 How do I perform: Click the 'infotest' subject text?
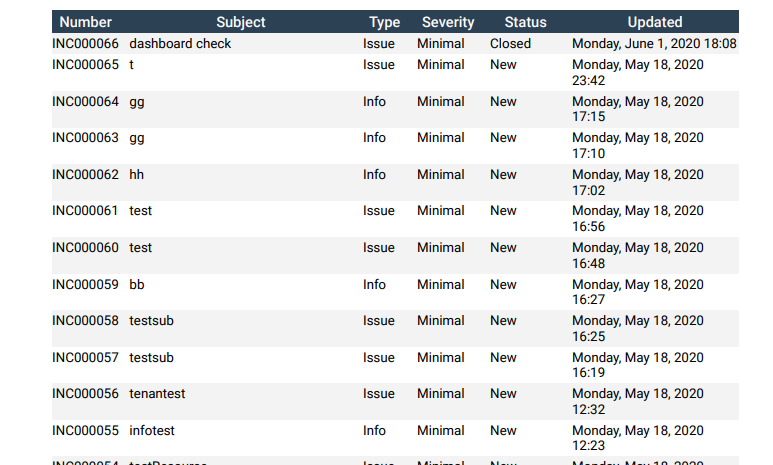tap(152, 431)
